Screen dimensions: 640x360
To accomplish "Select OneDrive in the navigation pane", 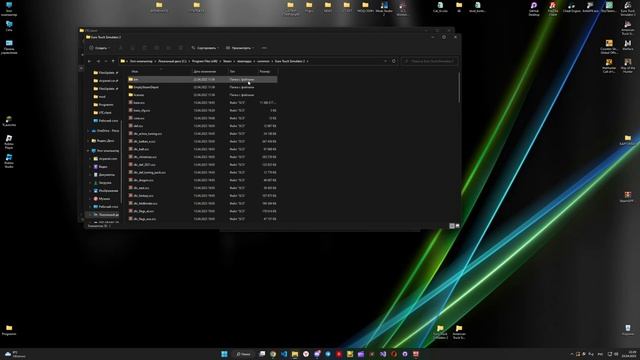I will 105,131.
